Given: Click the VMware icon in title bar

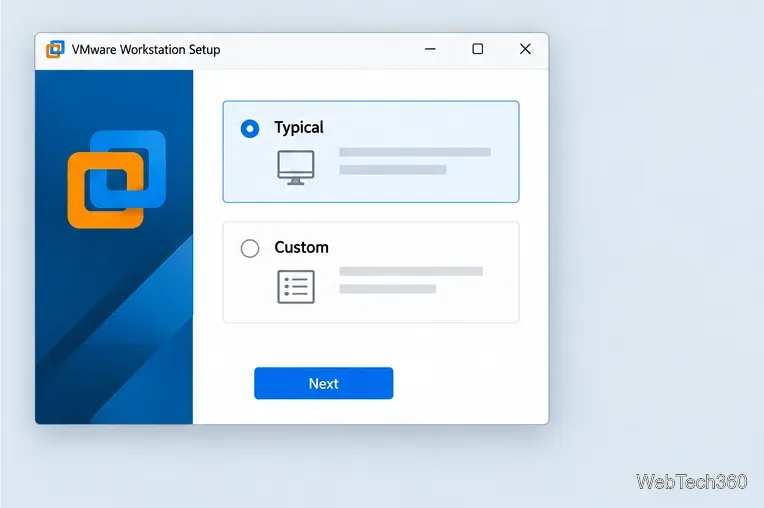Looking at the screenshot, I should click(55, 49).
